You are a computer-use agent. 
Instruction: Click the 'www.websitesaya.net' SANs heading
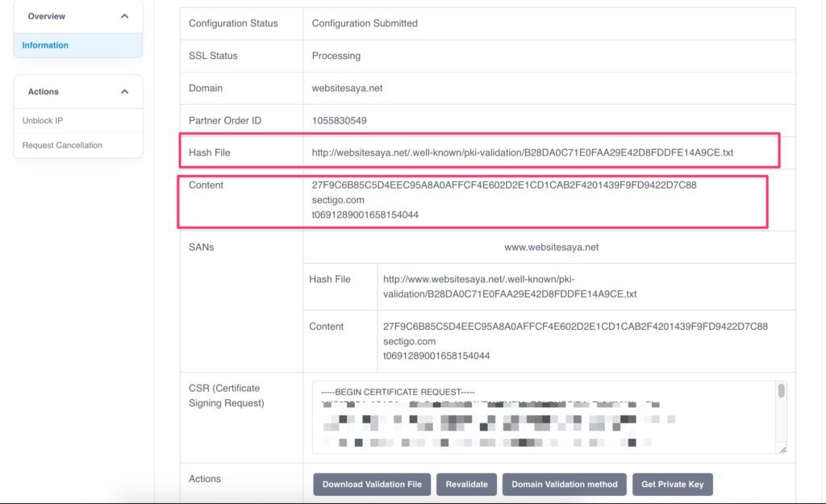coord(552,247)
